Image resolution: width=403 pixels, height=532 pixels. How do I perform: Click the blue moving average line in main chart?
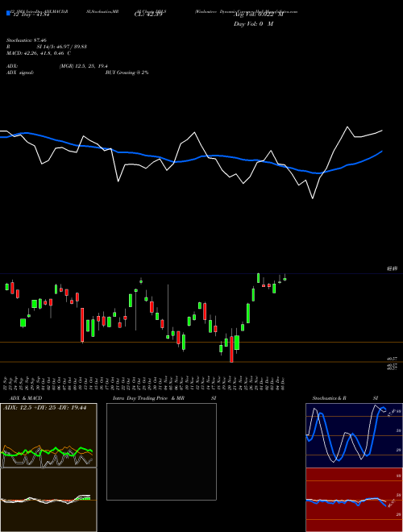[x=190, y=160]
